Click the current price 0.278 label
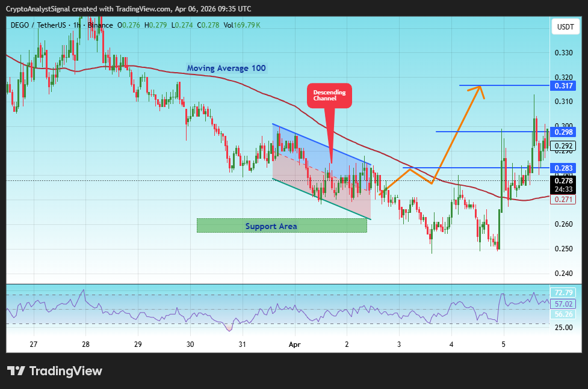The width and height of the screenshot is (588, 389). (563, 180)
